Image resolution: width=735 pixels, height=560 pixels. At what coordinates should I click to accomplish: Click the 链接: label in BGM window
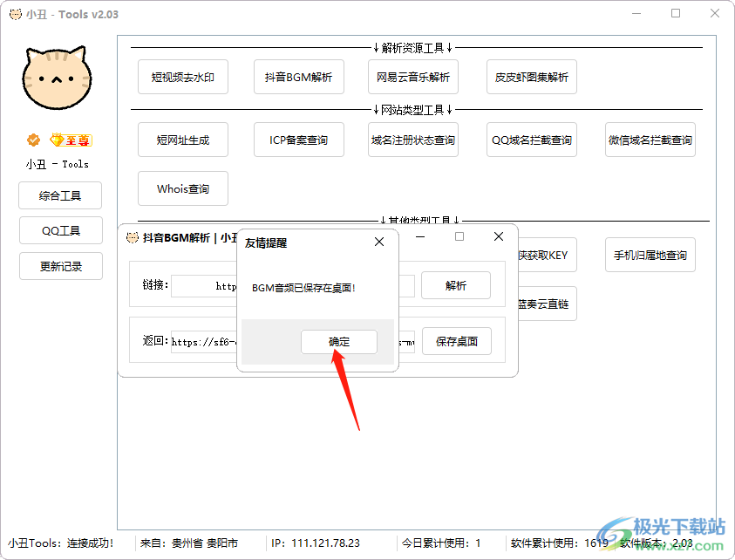click(x=155, y=284)
